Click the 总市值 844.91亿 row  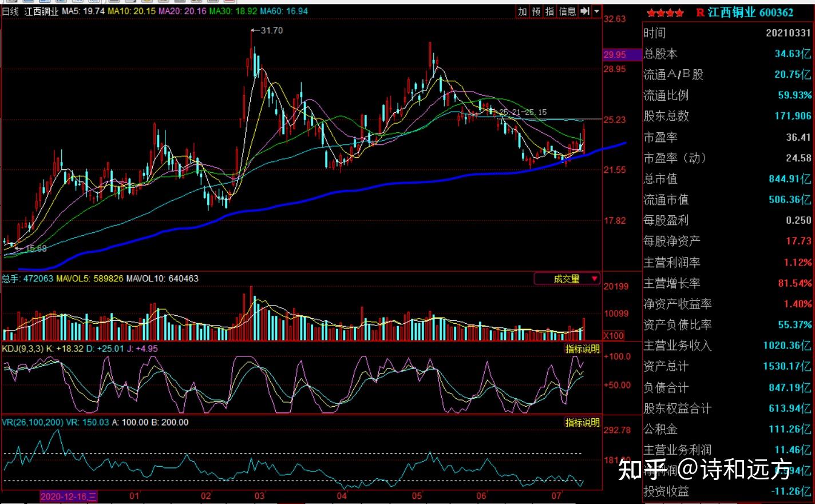[727, 178]
